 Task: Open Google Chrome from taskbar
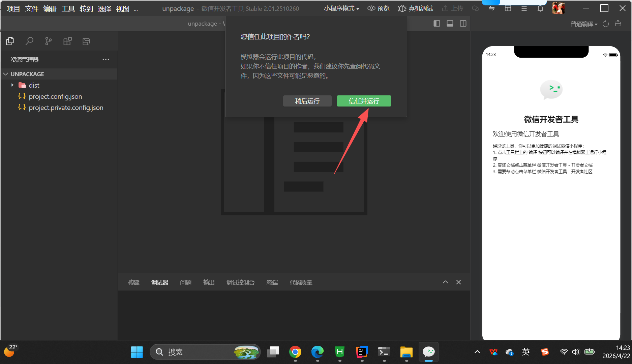pos(295,352)
